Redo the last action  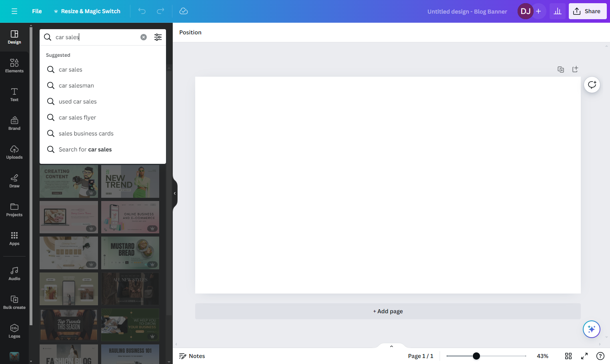click(160, 11)
